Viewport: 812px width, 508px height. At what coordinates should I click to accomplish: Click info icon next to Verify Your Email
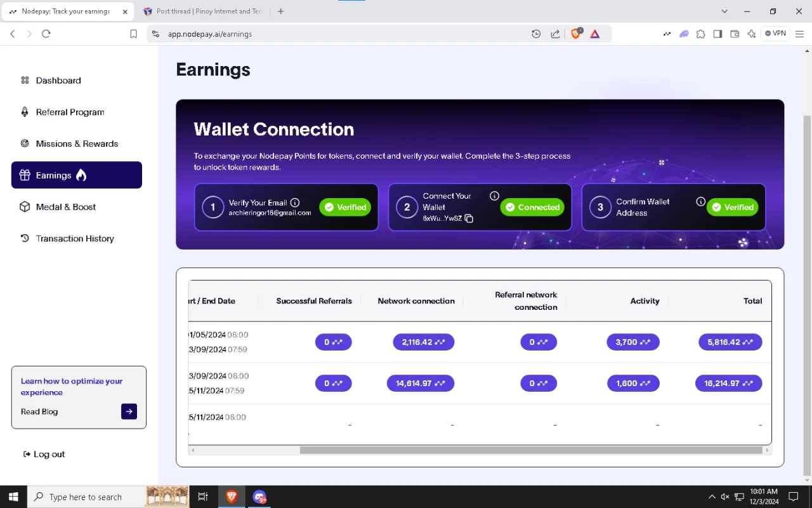295,203
